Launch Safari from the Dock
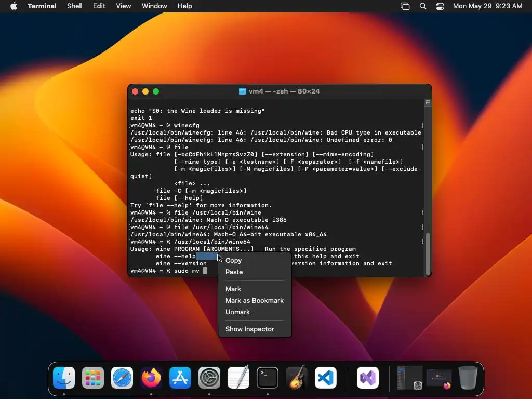The image size is (532, 399). point(122,378)
